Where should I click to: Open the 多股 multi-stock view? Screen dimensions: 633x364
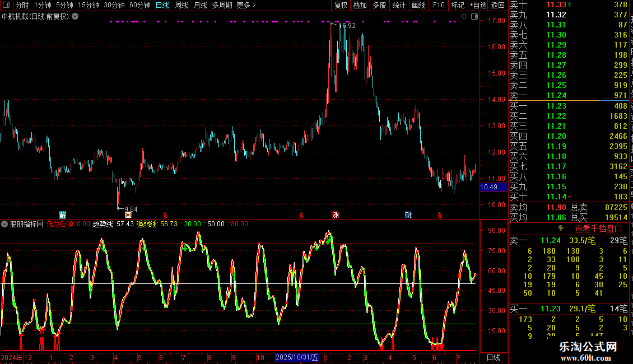pos(379,5)
